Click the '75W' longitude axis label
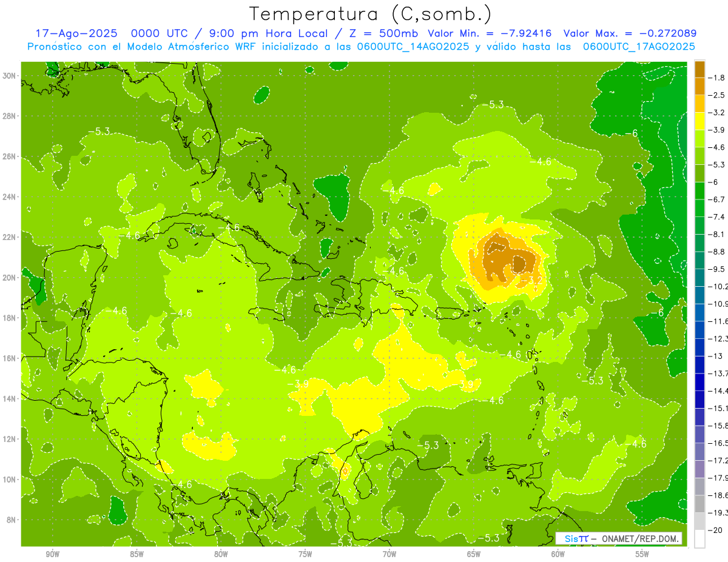 click(305, 554)
